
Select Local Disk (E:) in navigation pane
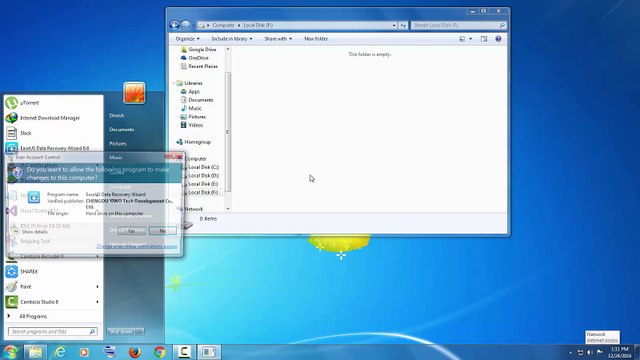203,184
